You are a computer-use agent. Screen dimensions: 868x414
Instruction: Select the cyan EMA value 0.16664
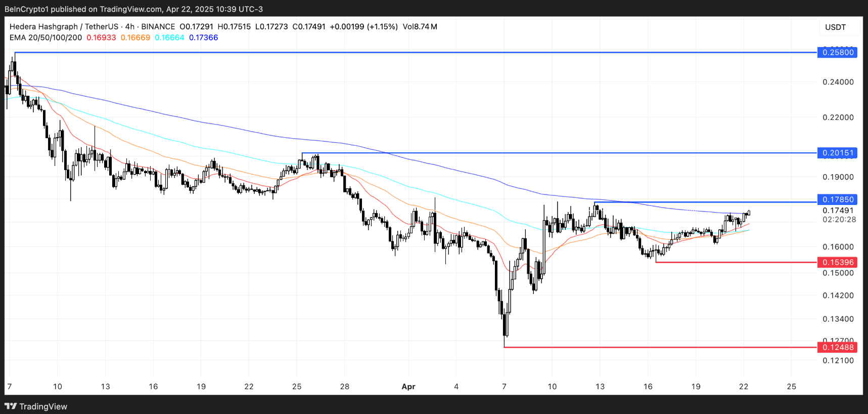pyautogui.click(x=169, y=37)
